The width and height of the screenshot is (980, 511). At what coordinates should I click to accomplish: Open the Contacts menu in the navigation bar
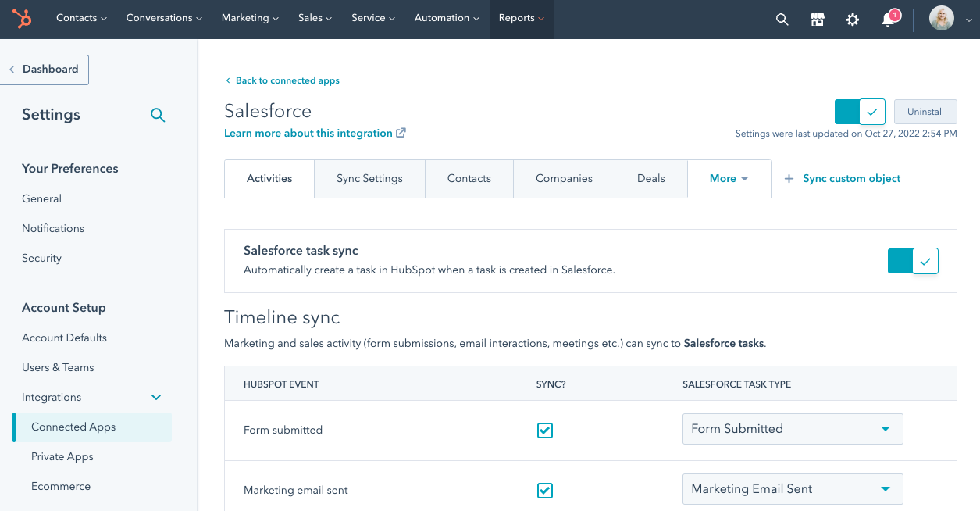(81, 19)
